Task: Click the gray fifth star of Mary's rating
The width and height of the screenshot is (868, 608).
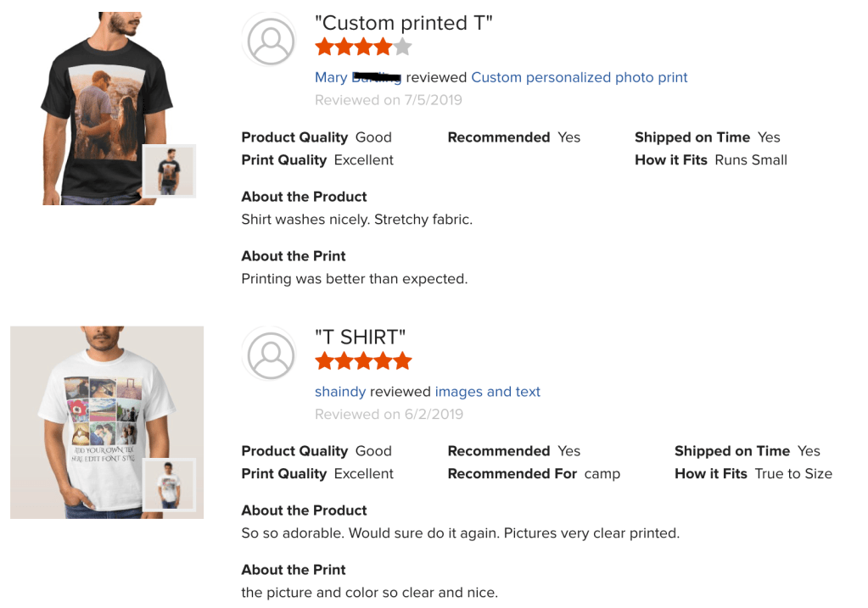Action: (x=402, y=47)
